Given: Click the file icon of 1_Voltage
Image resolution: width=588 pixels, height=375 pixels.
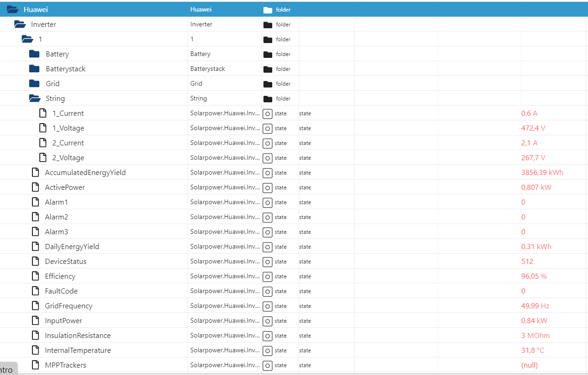Looking at the screenshot, I should click(x=43, y=128).
